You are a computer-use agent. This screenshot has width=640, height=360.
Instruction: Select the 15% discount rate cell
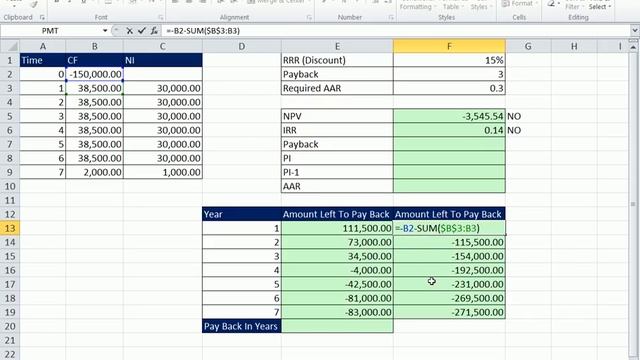(x=449, y=60)
